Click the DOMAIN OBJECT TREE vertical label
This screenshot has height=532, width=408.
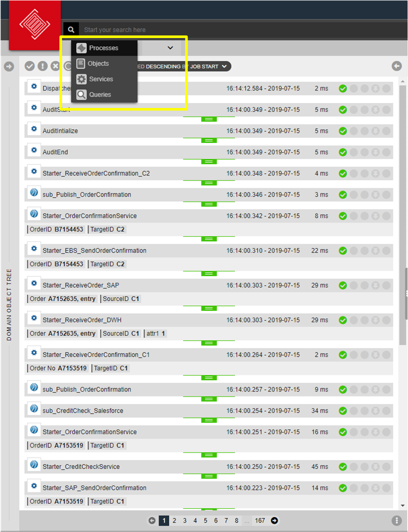click(x=9, y=304)
